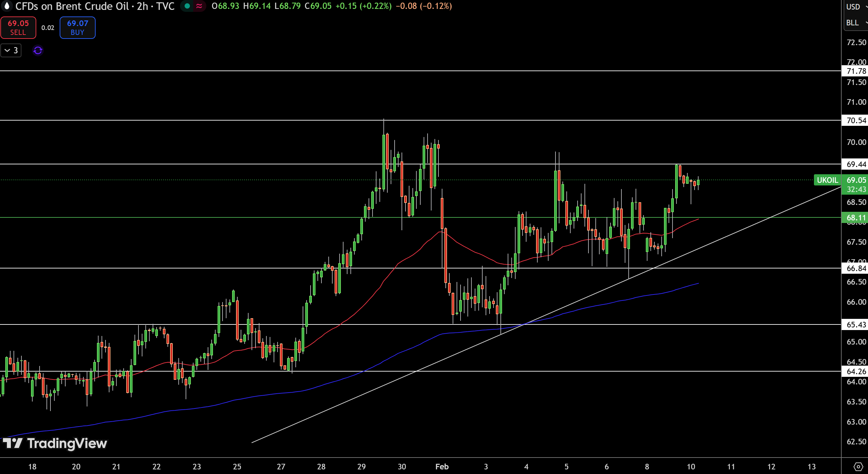The height and width of the screenshot is (474, 868).
Task: Click date 10 on time axis
Action: (x=691, y=467)
